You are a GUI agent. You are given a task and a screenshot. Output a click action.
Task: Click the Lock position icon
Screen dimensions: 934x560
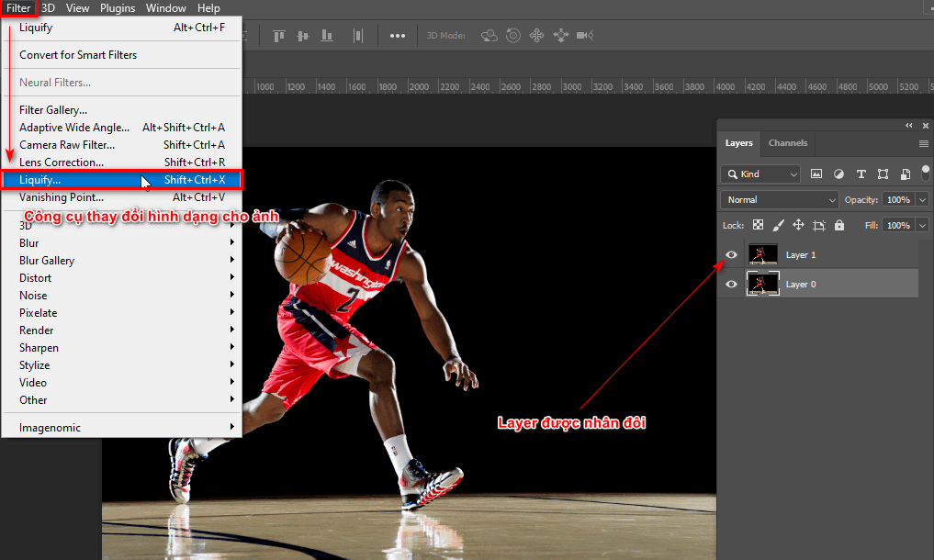tap(799, 225)
